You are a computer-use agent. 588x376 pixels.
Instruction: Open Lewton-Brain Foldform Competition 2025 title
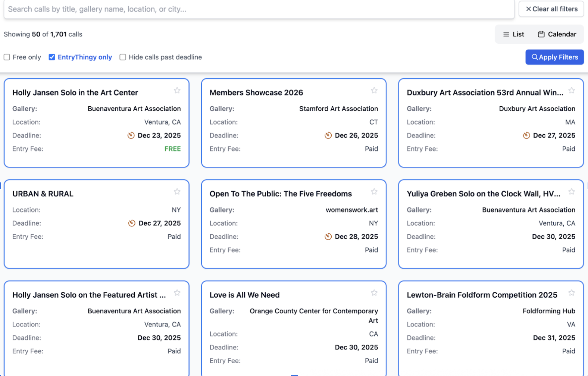tap(482, 295)
